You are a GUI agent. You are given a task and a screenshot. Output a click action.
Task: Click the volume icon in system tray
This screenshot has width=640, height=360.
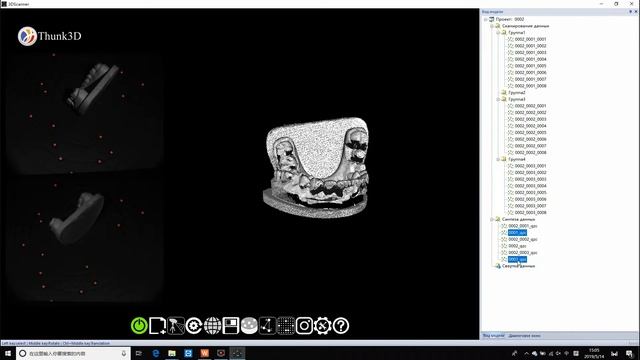tap(558, 353)
